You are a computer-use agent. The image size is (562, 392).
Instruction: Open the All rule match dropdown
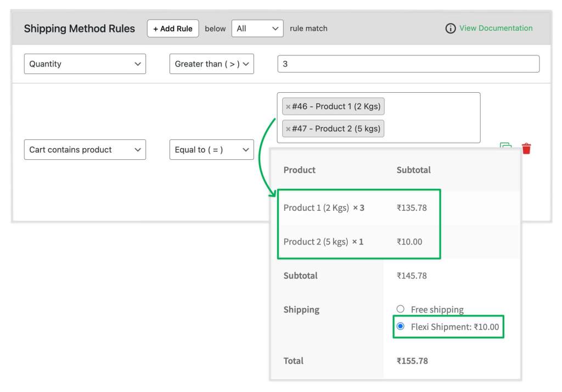click(x=257, y=29)
